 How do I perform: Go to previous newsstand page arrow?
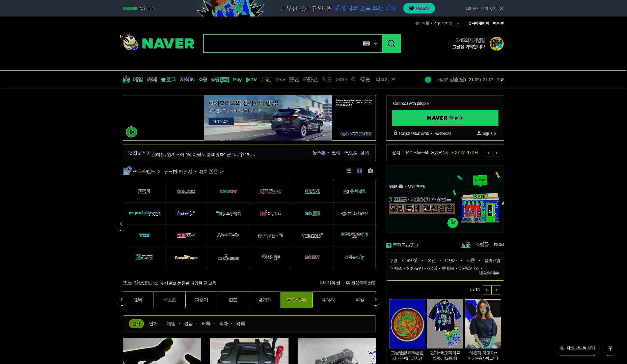point(121,224)
